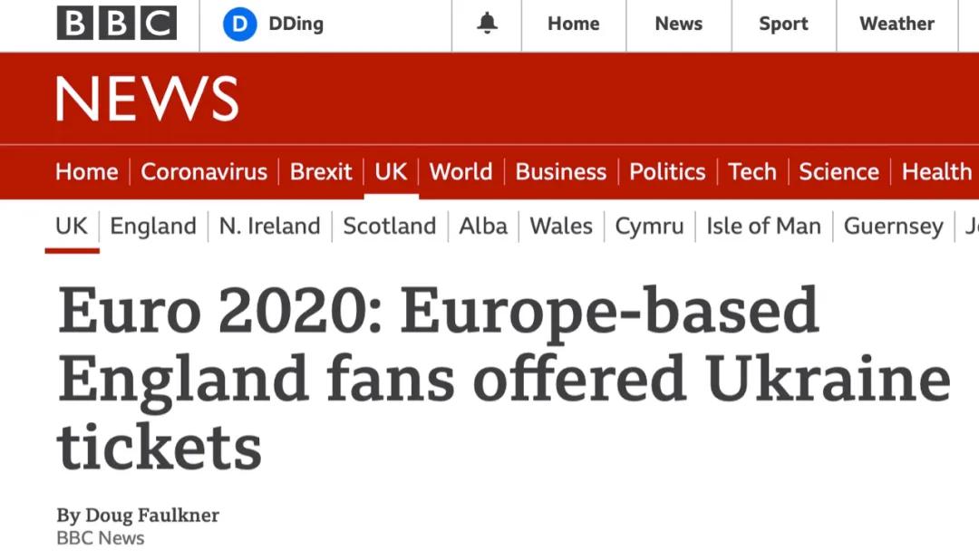Open the News section in the top bar

(678, 24)
